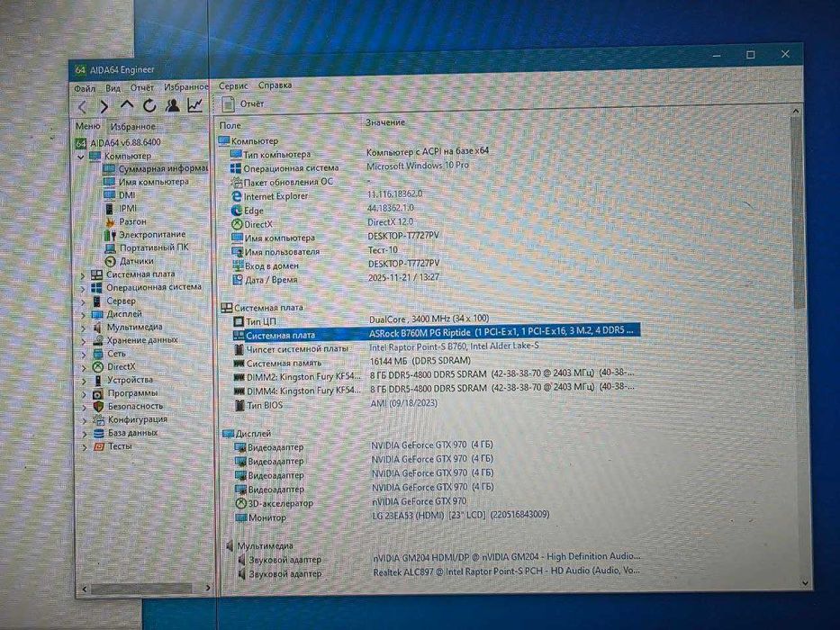This screenshot has height=630, width=840.
Task: Click the 3D-акселератор row icon
Action: coord(241,504)
